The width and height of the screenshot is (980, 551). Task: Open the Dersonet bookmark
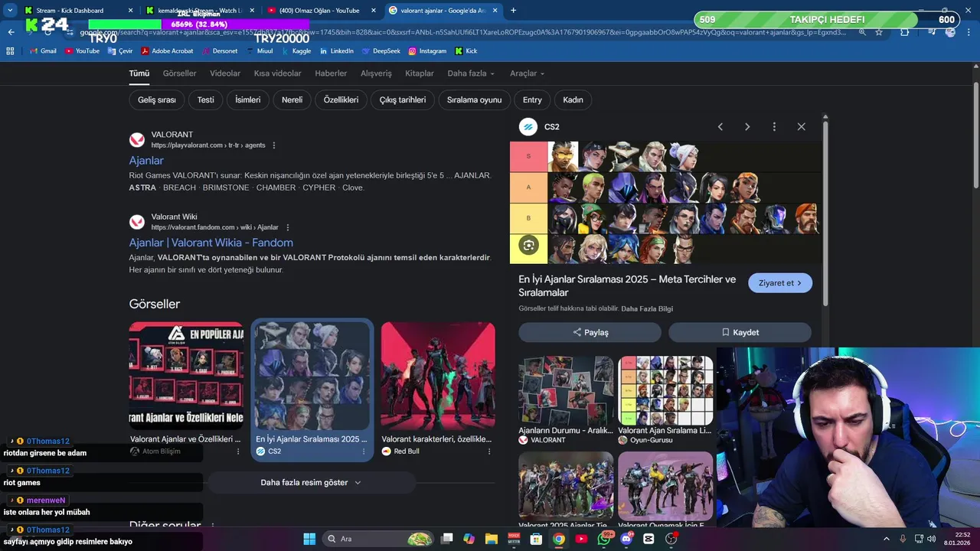tap(220, 51)
